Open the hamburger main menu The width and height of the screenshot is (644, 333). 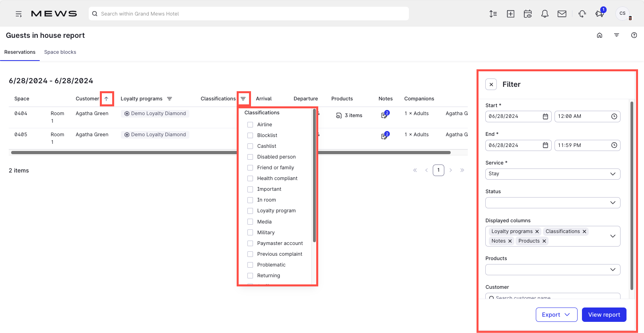tap(19, 14)
